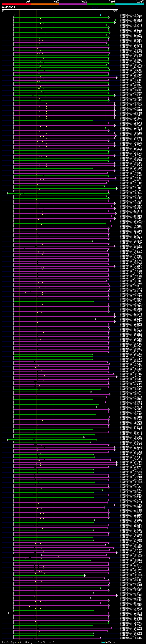Click the AV630939 query name

click(x=8, y=8)
